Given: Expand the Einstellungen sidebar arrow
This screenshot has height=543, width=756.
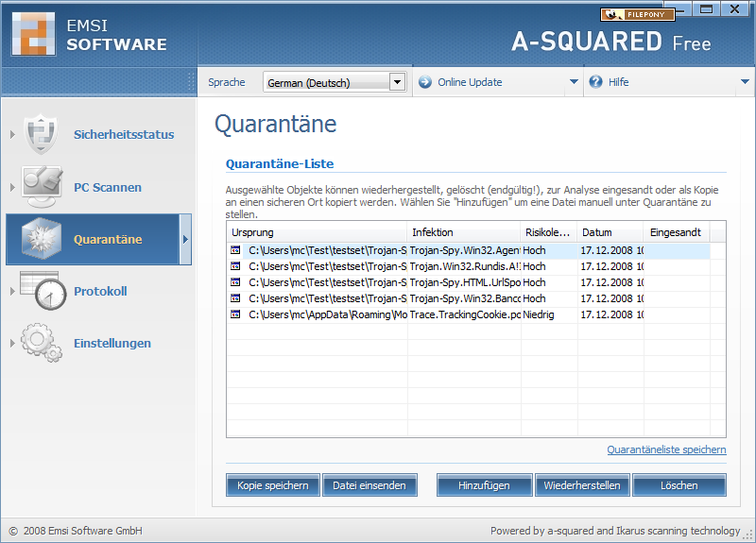Looking at the screenshot, I should point(12,343).
